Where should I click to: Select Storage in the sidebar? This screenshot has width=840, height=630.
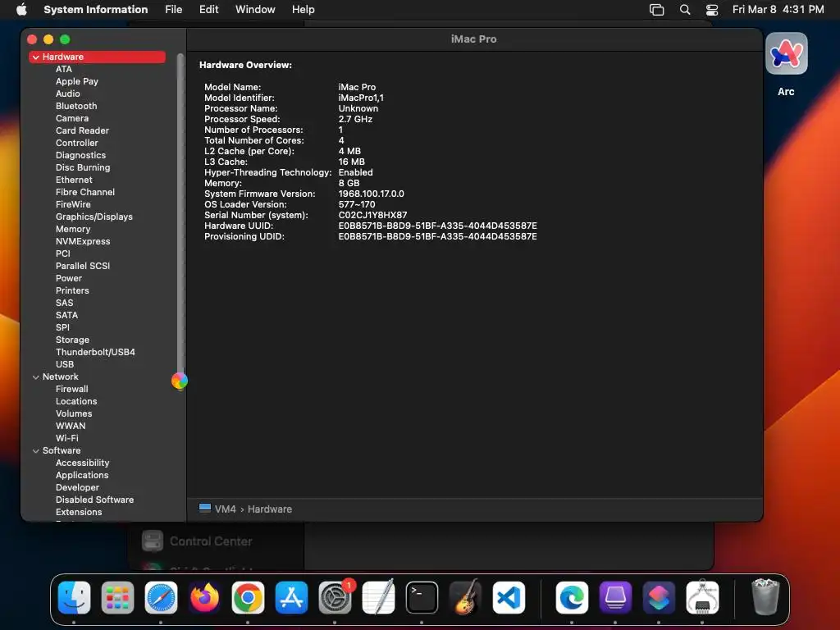72,340
